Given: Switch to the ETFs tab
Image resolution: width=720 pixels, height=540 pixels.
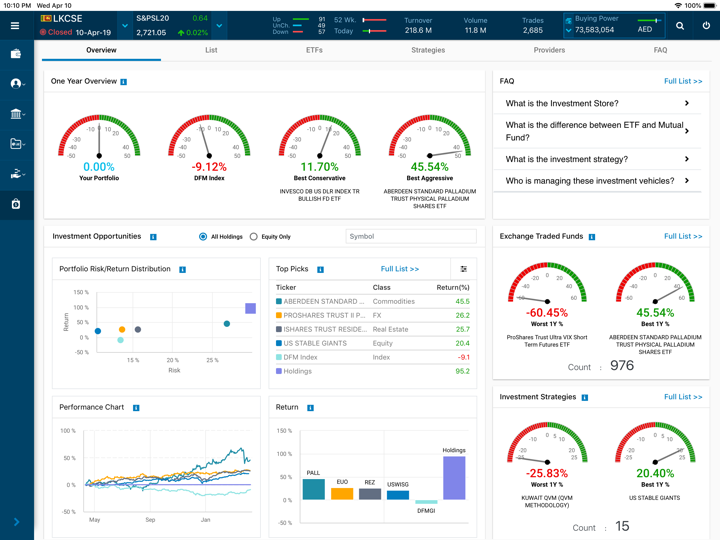Looking at the screenshot, I should tap(314, 50).
